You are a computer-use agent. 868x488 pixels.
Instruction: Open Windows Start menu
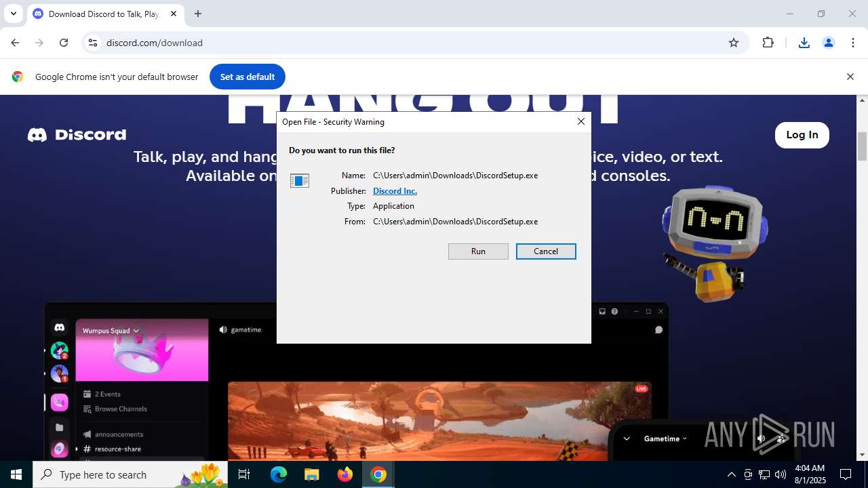[16, 474]
